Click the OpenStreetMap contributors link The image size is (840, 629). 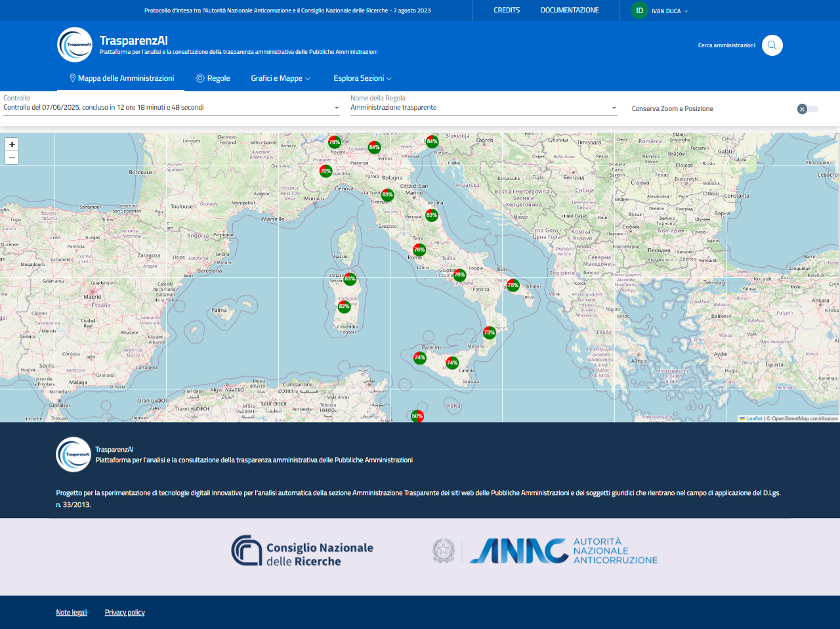pyautogui.click(x=805, y=418)
